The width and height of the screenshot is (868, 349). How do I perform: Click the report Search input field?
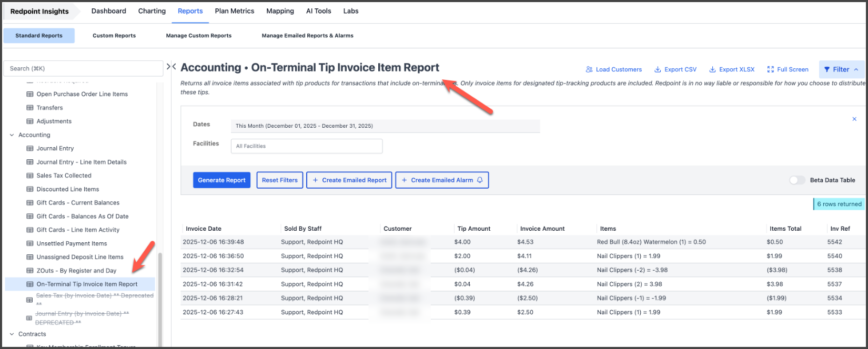click(x=83, y=68)
